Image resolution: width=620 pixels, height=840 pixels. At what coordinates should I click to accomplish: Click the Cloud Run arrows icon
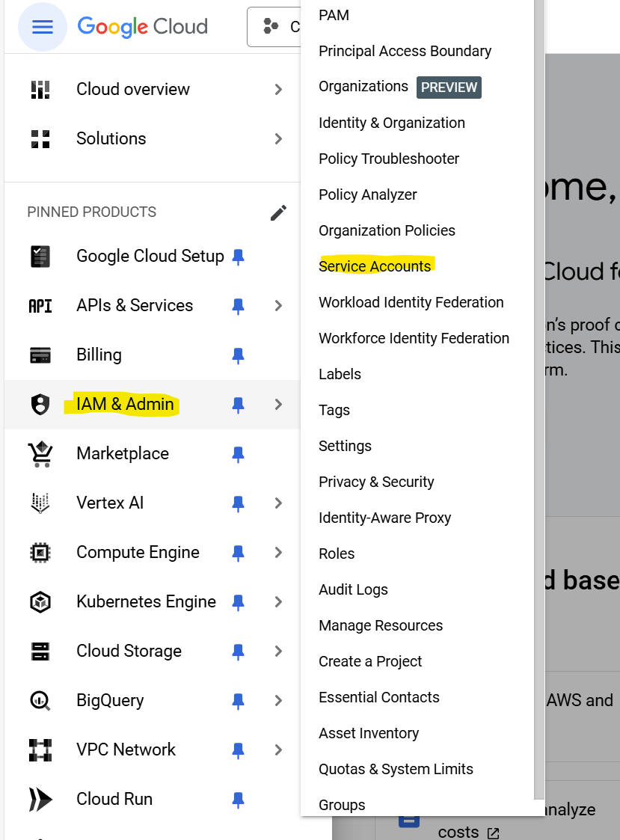click(x=40, y=800)
